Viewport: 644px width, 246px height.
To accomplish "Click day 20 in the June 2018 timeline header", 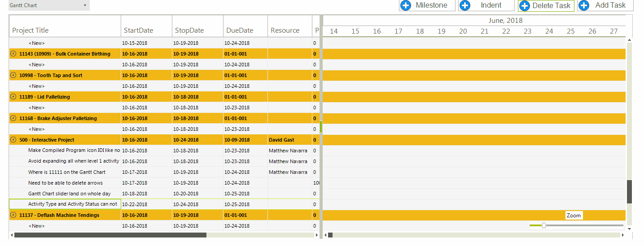I will 463,31.
